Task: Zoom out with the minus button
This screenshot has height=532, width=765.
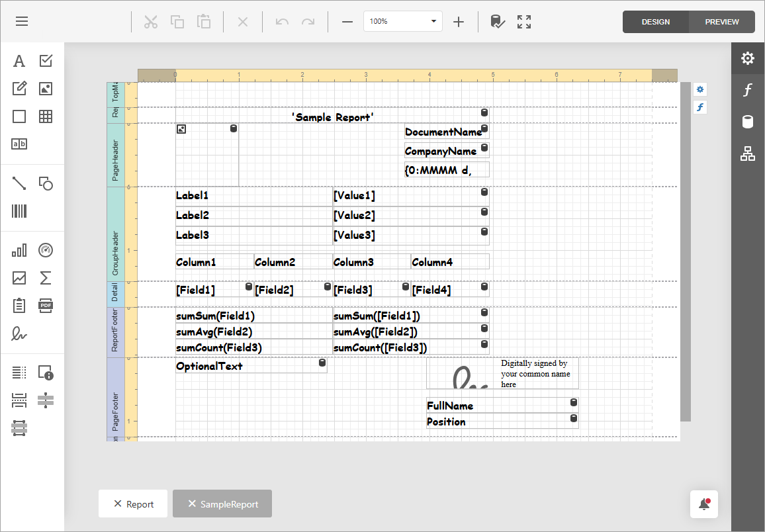Action: click(347, 21)
